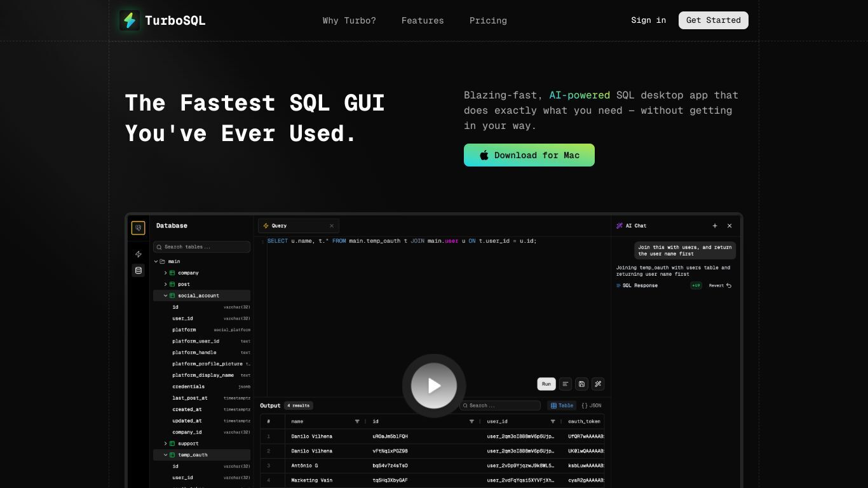
Task: Click the 4 results badge
Action: [298, 405]
